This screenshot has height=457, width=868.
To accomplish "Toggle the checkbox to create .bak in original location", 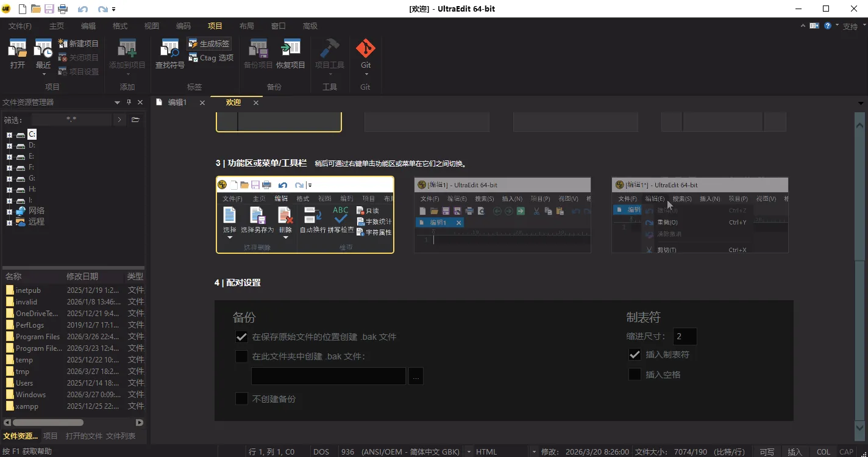I will [241, 336].
